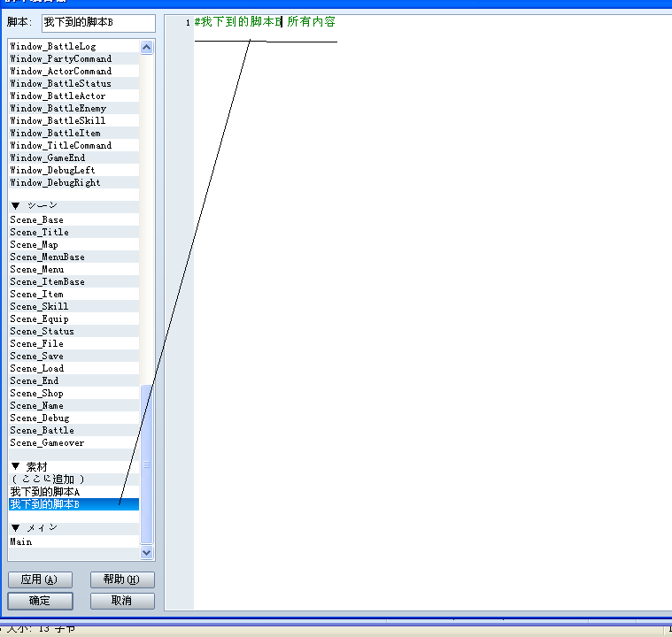Open the Scene_Debug script
The height and width of the screenshot is (637, 672).
[x=73, y=418]
